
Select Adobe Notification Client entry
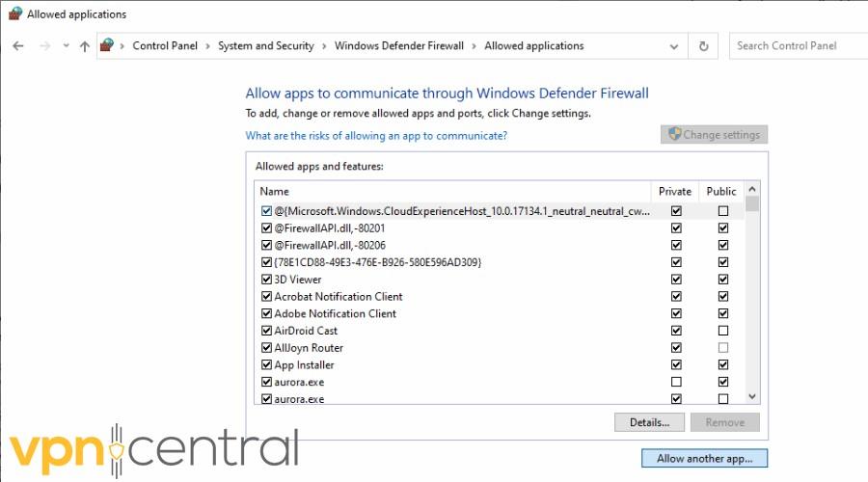[336, 313]
